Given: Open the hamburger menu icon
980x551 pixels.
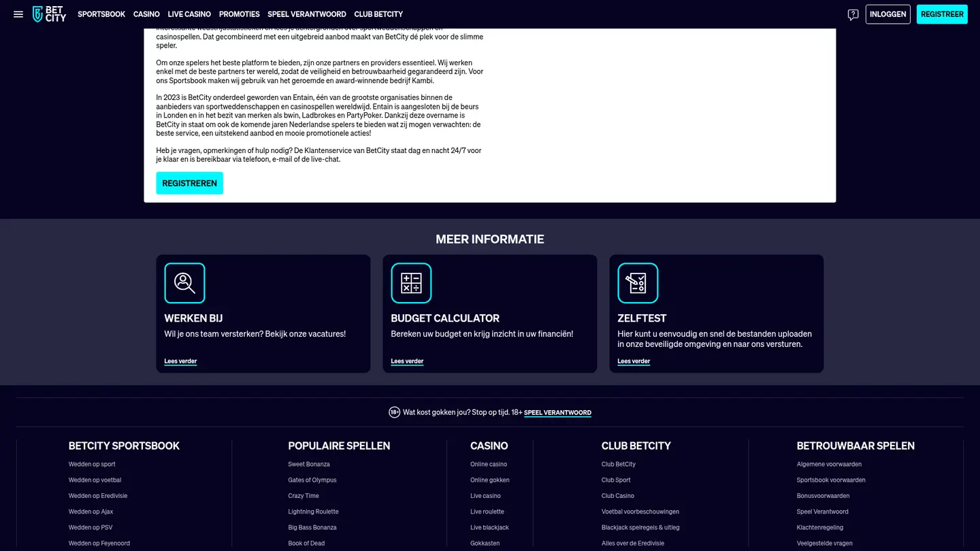Looking at the screenshot, I should [x=18, y=14].
